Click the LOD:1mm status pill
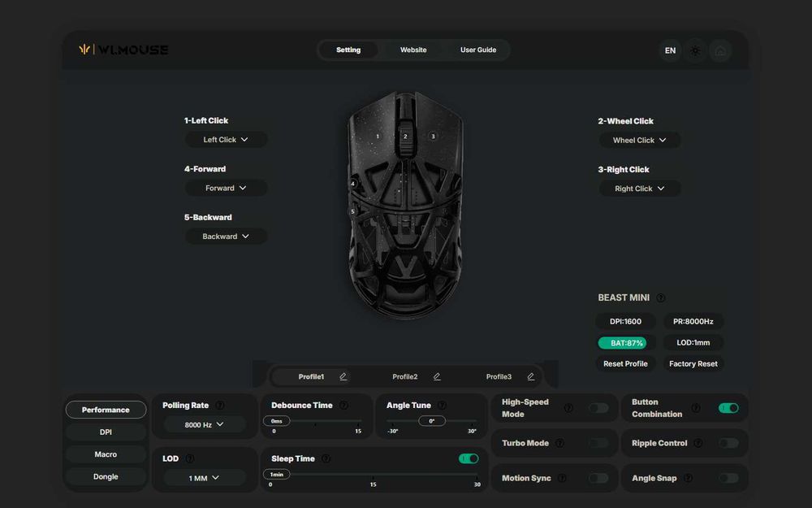Screen dimensions: 812x508 pos(693,343)
